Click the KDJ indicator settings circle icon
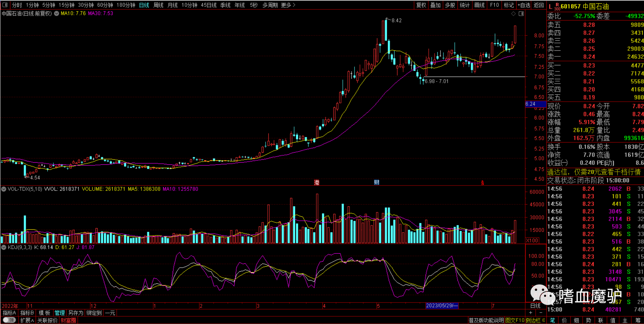The image size is (644, 325). point(4,248)
